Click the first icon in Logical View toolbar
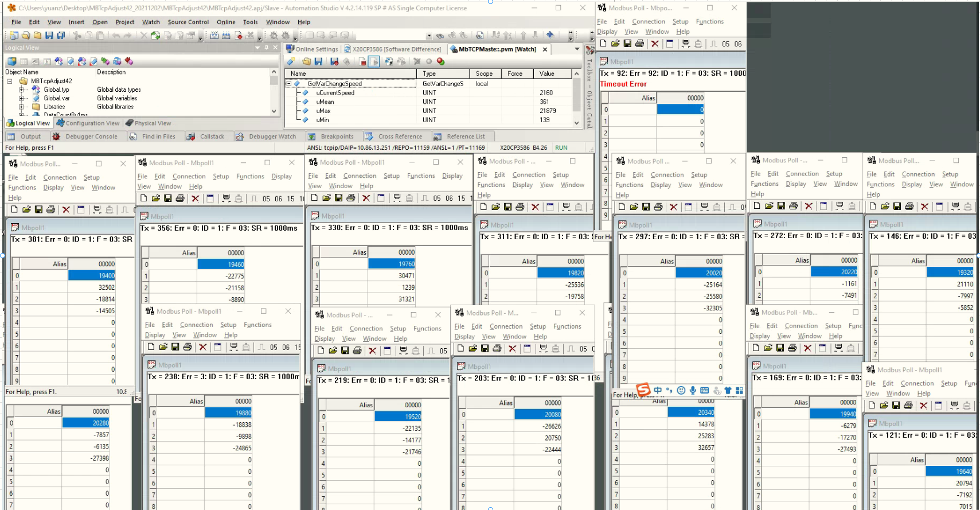 [11, 61]
